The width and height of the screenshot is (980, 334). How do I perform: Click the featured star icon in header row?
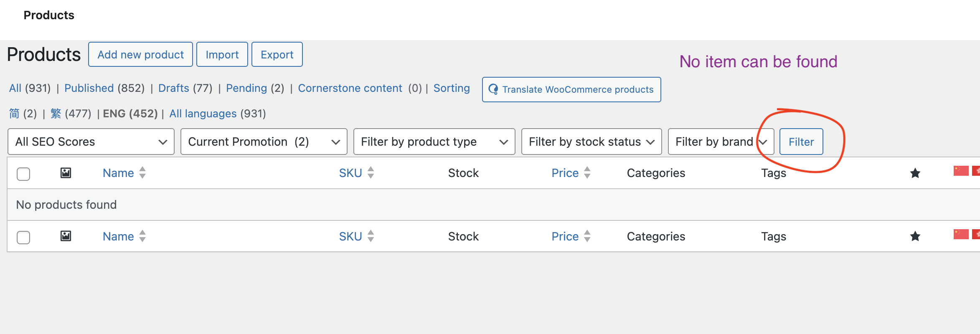pos(915,173)
